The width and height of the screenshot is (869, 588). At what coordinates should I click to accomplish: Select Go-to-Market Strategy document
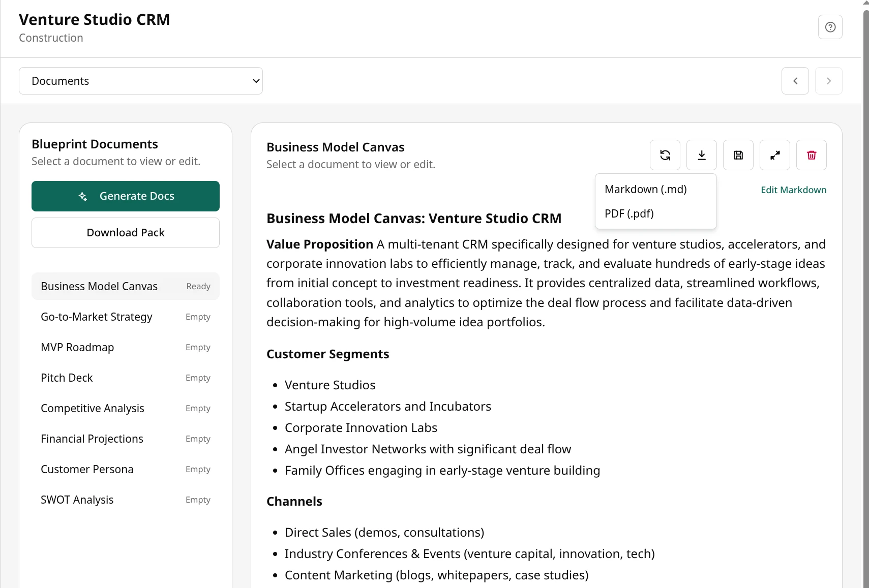point(126,317)
